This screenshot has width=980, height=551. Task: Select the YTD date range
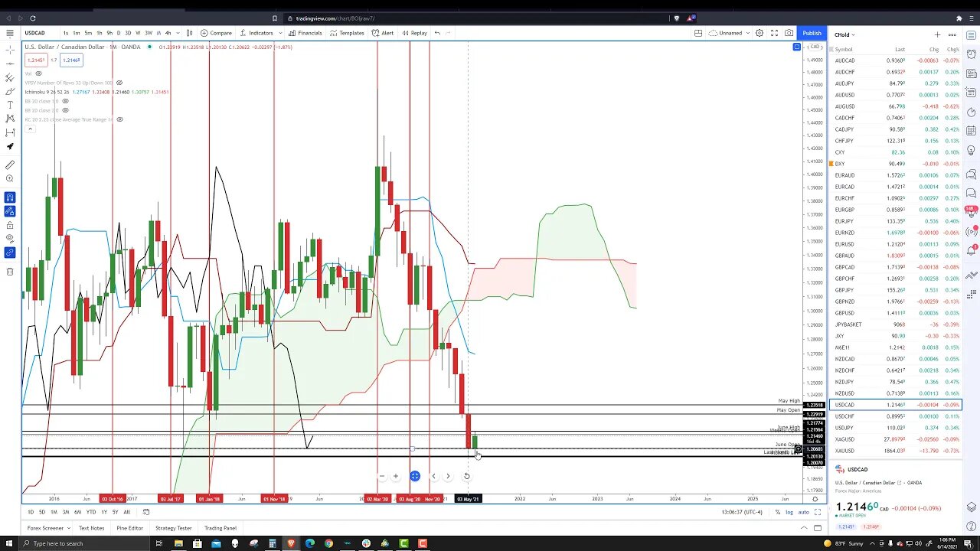91,512
